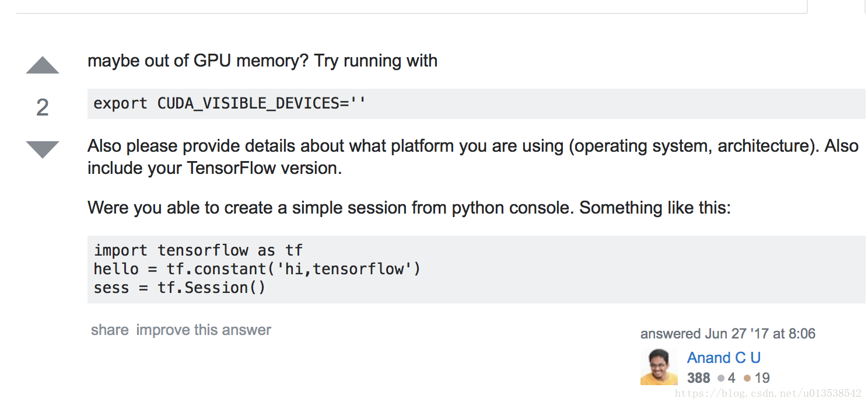Image resolution: width=868 pixels, height=405 pixels.
Task: Click the hello = tf.constant code line
Action: (257, 269)
